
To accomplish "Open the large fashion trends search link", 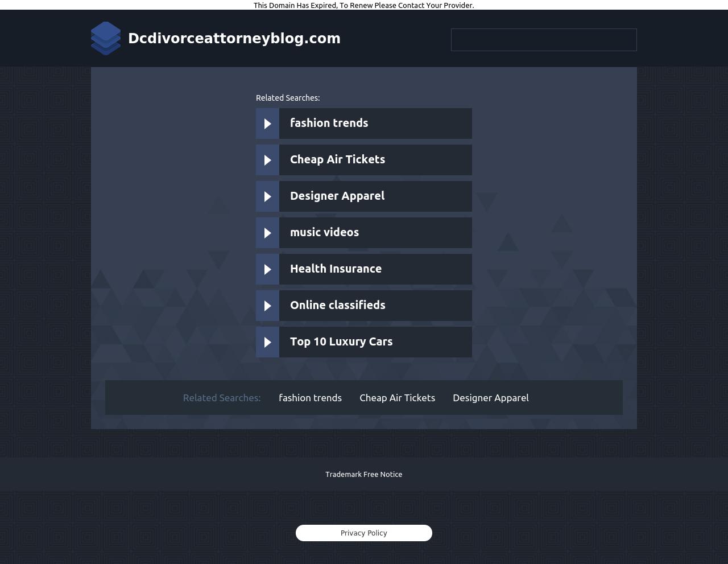I will click(x=329, y=123).
